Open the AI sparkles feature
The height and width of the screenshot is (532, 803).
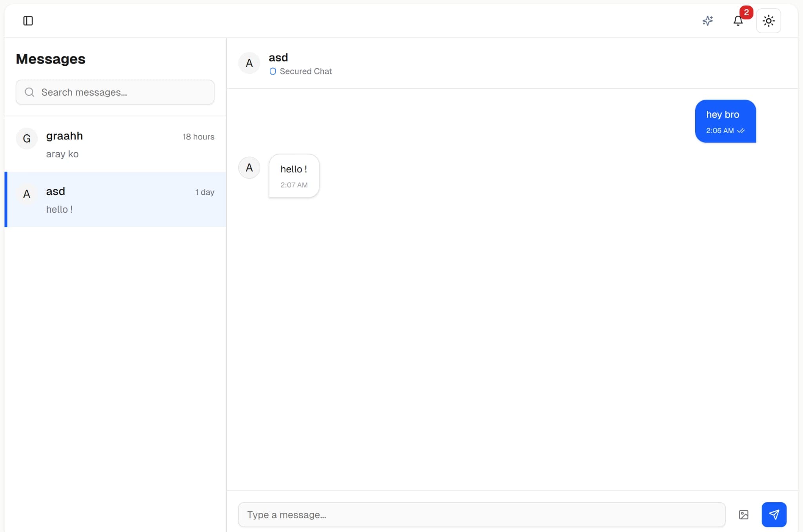coord(708,21)
